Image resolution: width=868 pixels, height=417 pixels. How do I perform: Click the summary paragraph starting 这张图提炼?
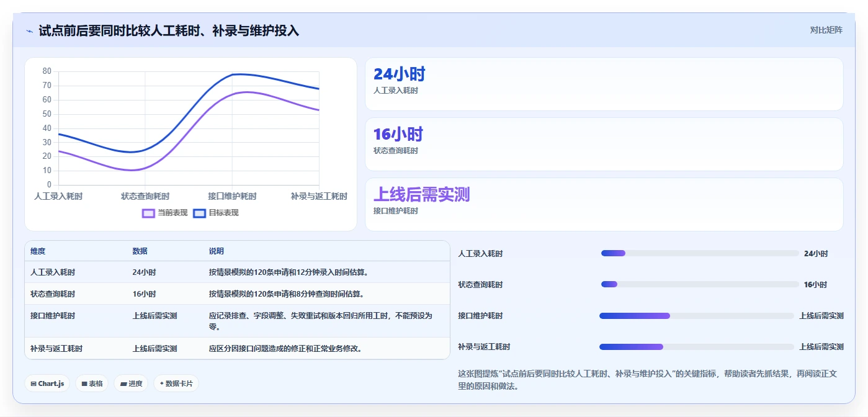648,380
